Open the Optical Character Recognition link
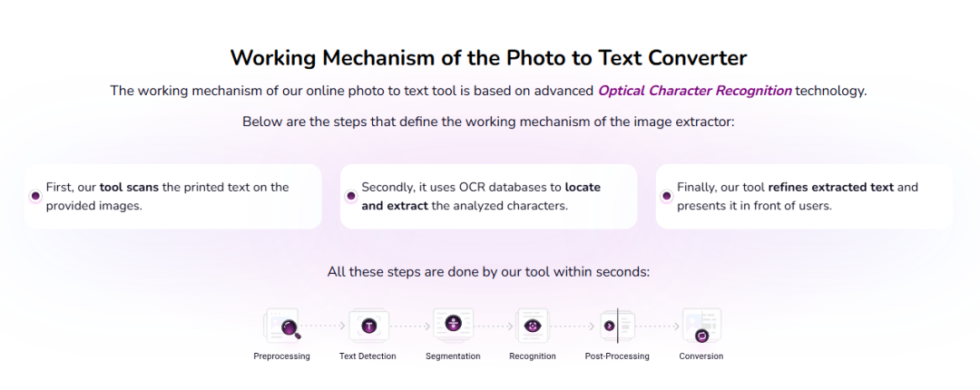 pos(695,91)
